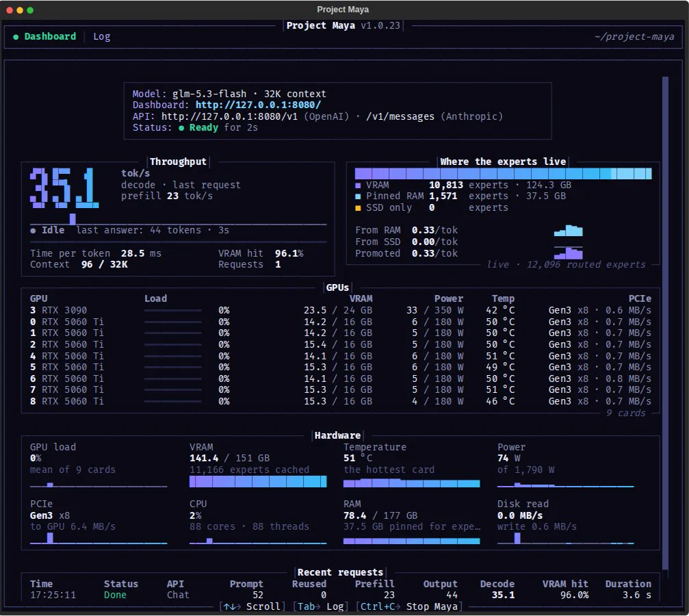689x616 pixels.
Task: Click the VRAM hit value 96.1%
Action: pyautogui.click(x=289, y=253)
